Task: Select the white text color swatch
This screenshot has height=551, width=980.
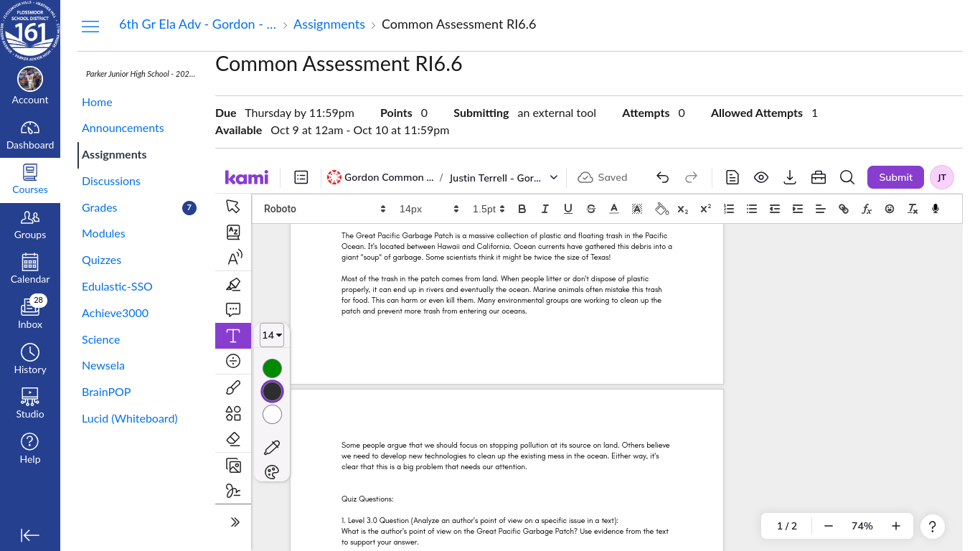Action: tap(272, 414)
